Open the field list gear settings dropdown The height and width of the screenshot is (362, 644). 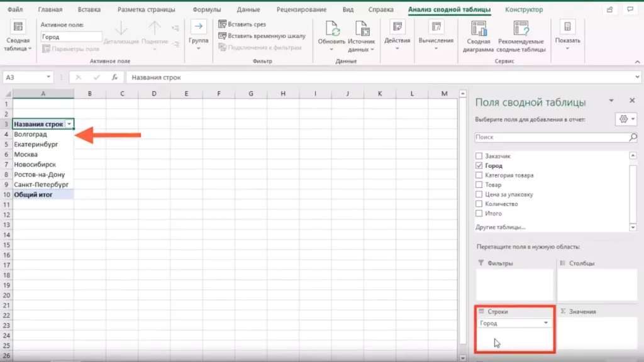626,119
